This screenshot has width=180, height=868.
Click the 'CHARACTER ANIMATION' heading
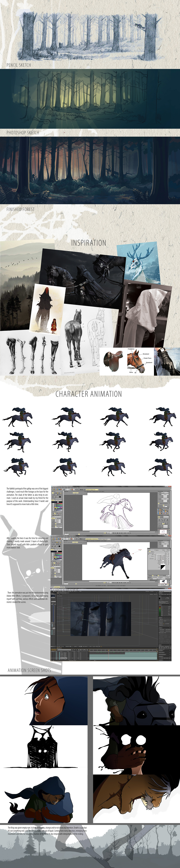click(89, 394)
